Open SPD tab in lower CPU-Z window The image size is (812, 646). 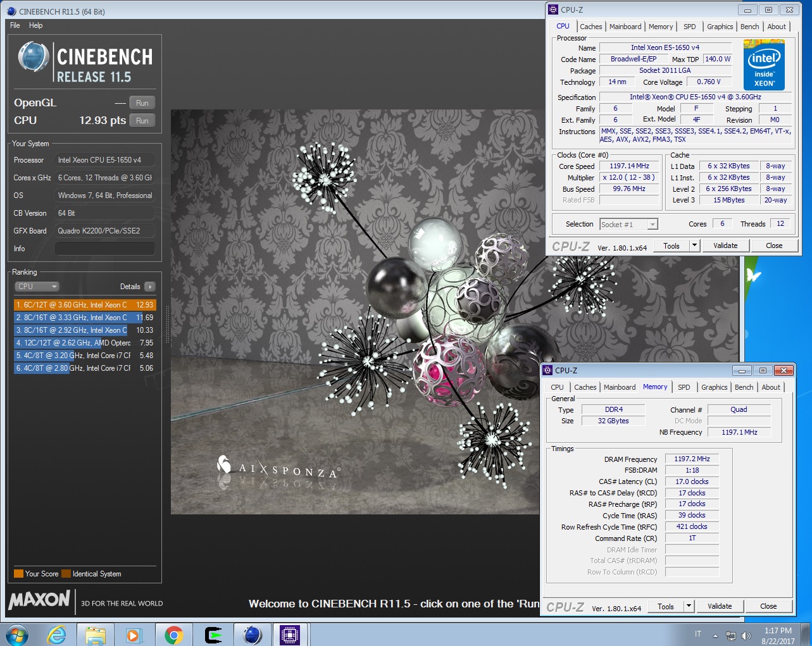tap(684, 387)
